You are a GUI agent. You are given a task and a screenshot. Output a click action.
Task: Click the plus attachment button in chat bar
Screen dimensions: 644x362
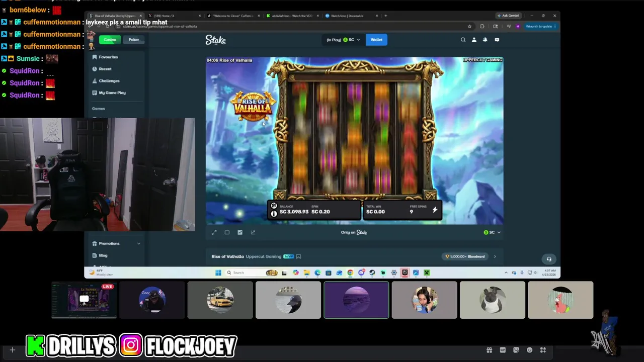[x=13, y=350]
